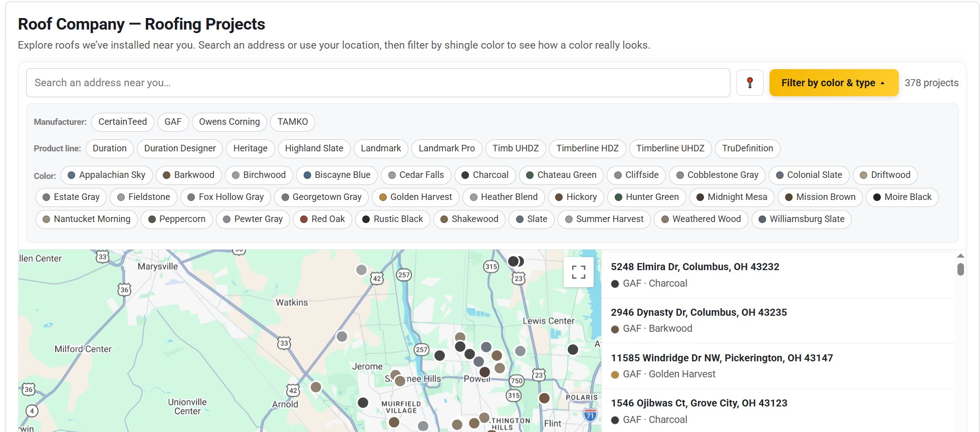Choose Williamsburg Slate color filter
The width and height of the screenshot is (980, 432).
point(802,219)
